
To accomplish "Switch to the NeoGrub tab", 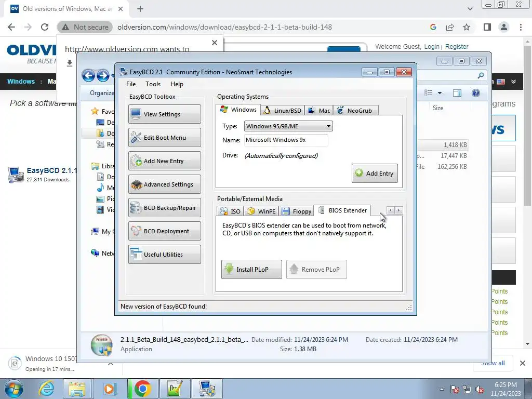I will 355,111.
